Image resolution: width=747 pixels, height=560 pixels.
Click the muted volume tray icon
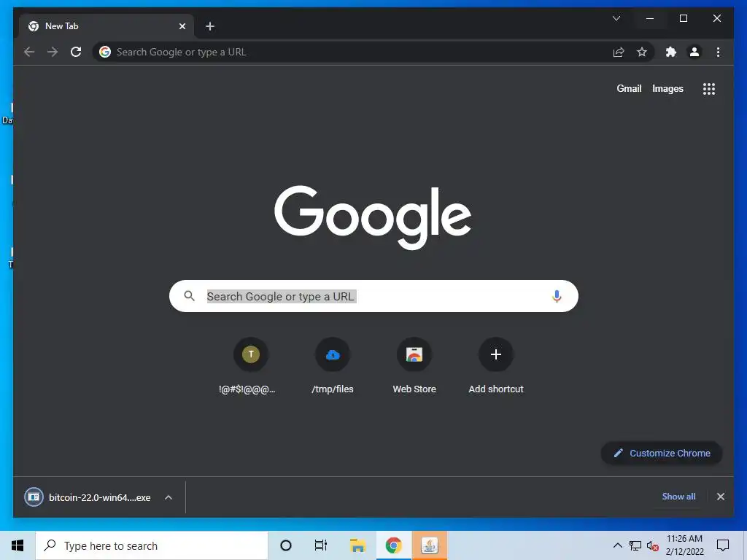click(652, 545)
